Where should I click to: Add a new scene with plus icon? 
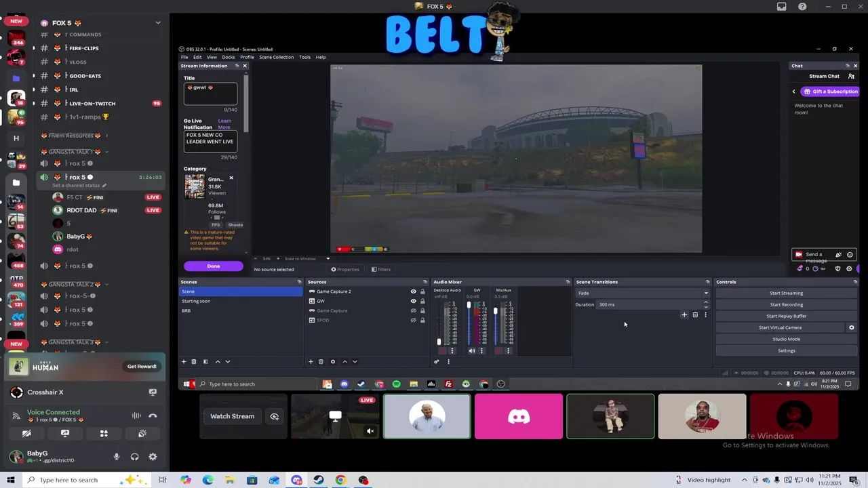point(183,361)
